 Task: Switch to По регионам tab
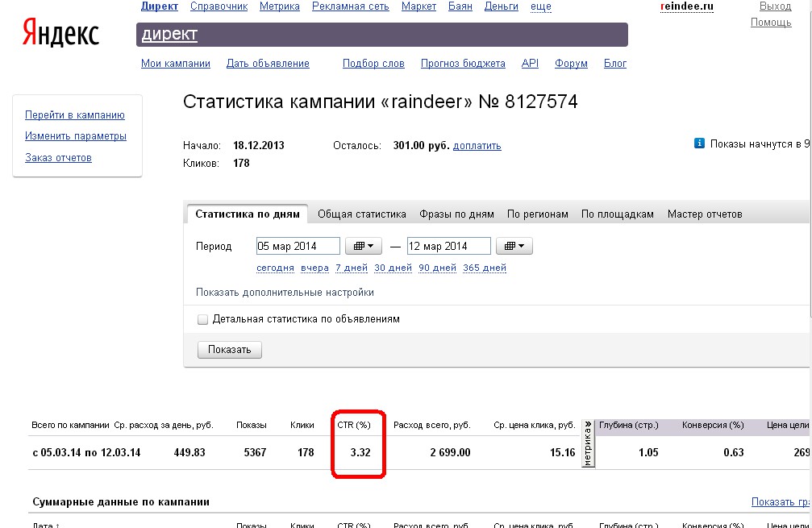pyautogui.click(x=538, y=214)
